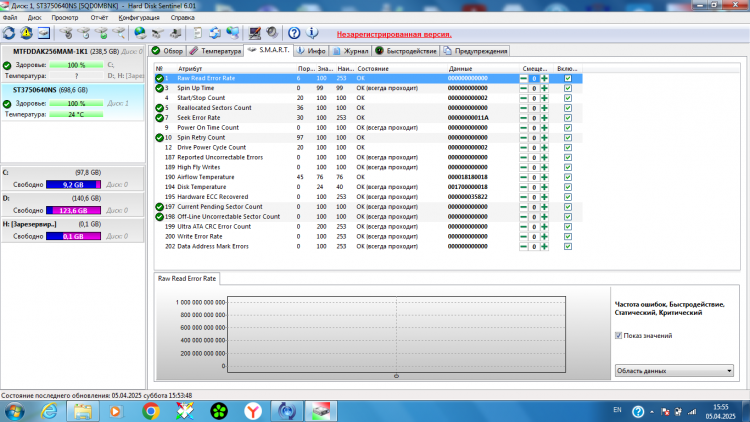The height and width of the screenshot is (422, 750).
Task: Select the ST3750640NS disk entry
Action: [x=73, y=102]
